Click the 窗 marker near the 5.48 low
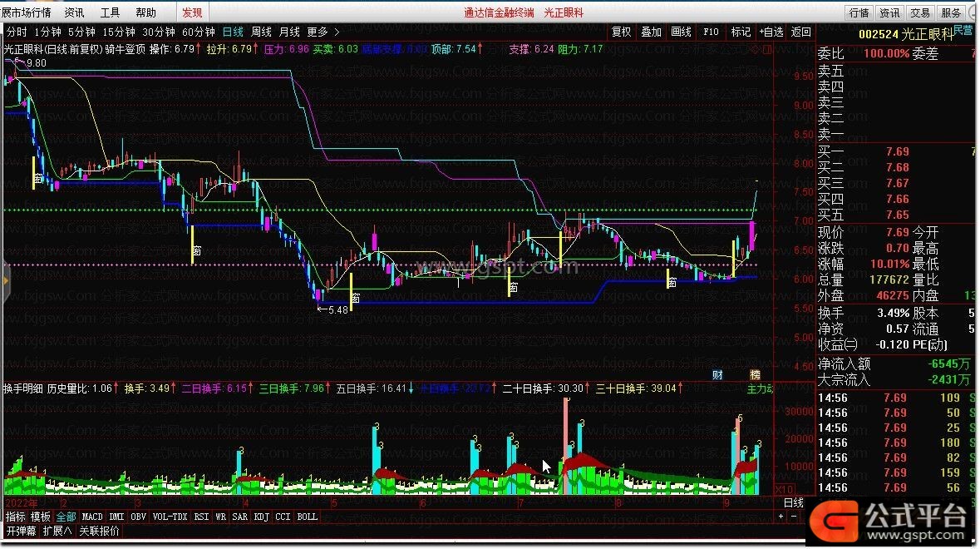The image size is (980, 549). click(355, 299)
